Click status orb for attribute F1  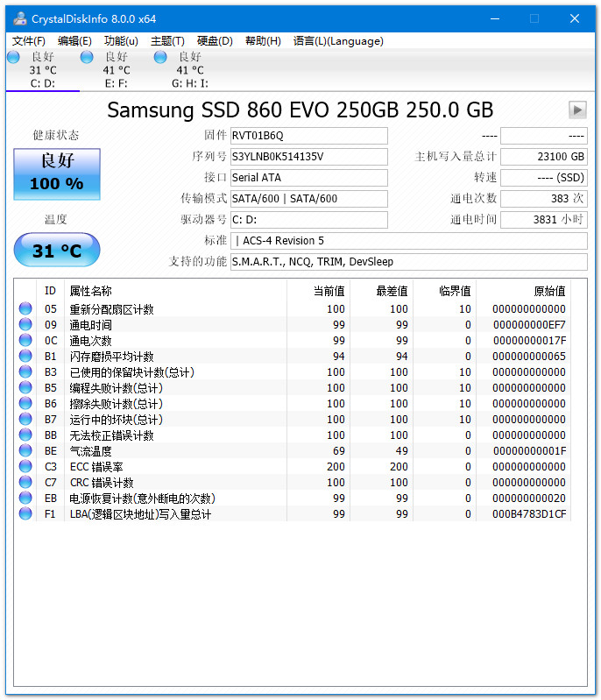25,514
